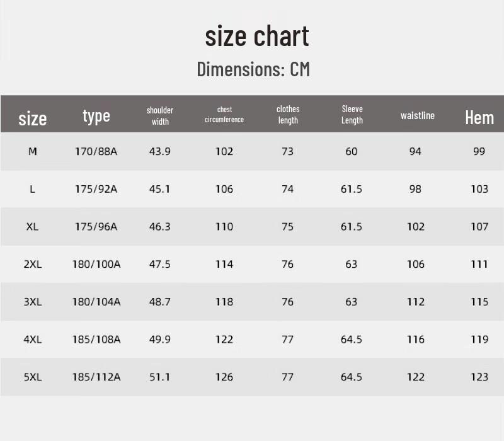This screenshot has width=504, height=441.
Task: Select the M size row label
Action: tap(33, 151)
